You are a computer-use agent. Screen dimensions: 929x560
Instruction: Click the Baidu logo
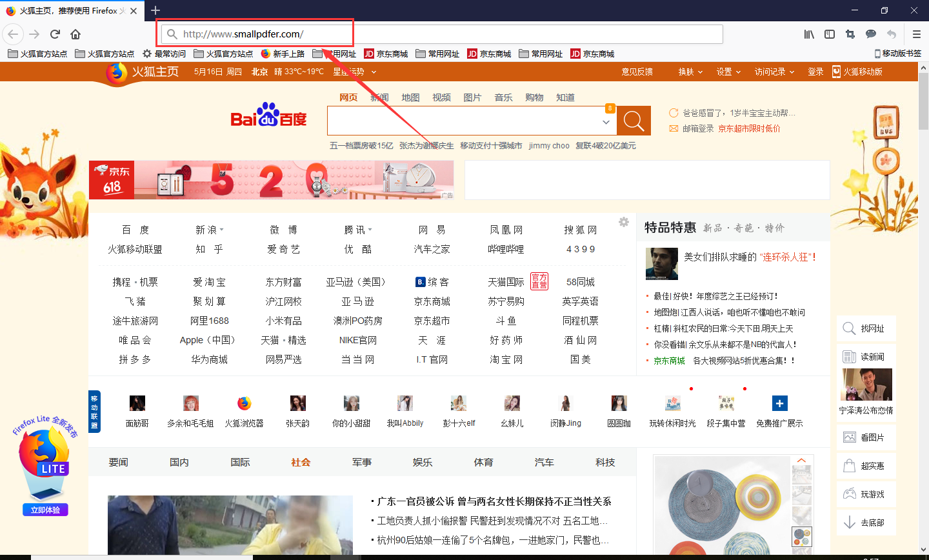269,115
